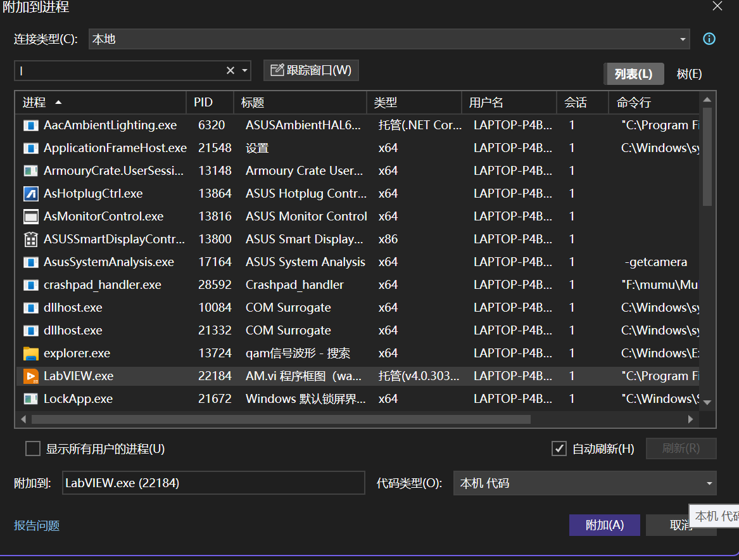Select the AsusSystemAnalysis.exe process name
Viewport: 739px width, 560px height.
pos(109,262)
